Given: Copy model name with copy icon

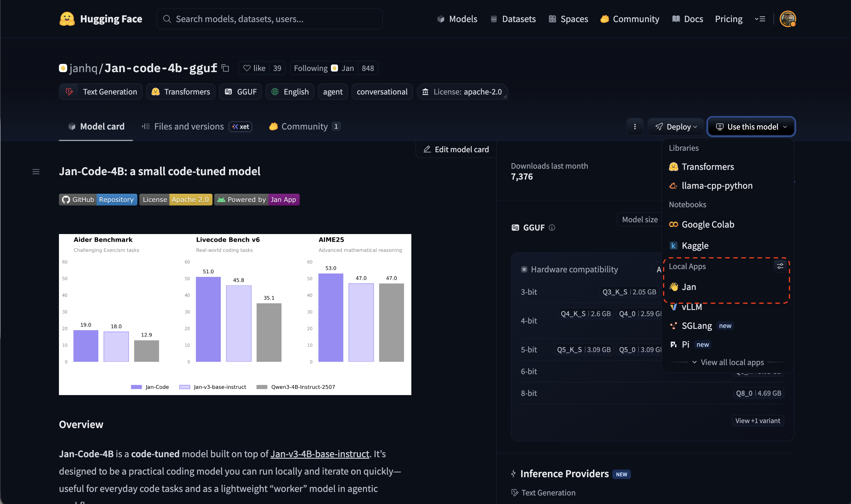Looking at the screenshot, I should (225, 68).
